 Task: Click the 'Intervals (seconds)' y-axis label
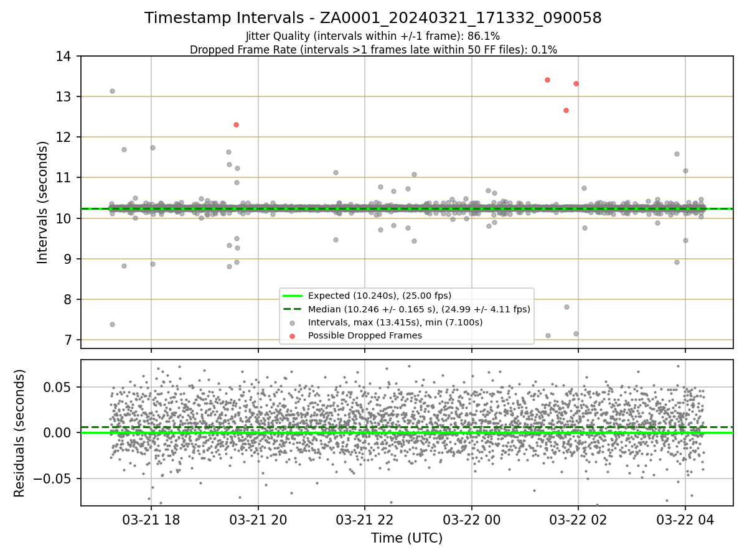[x=42, y=202]
